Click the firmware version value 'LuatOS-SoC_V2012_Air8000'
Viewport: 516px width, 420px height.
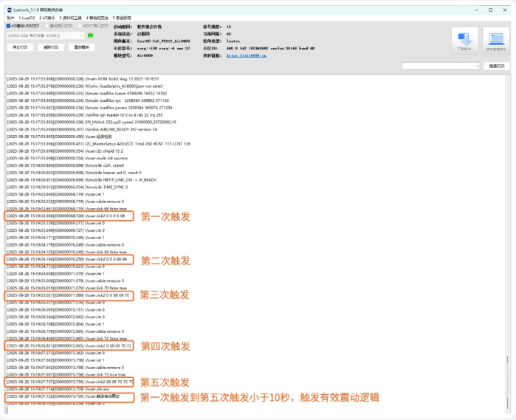click(x=164, y=41)
